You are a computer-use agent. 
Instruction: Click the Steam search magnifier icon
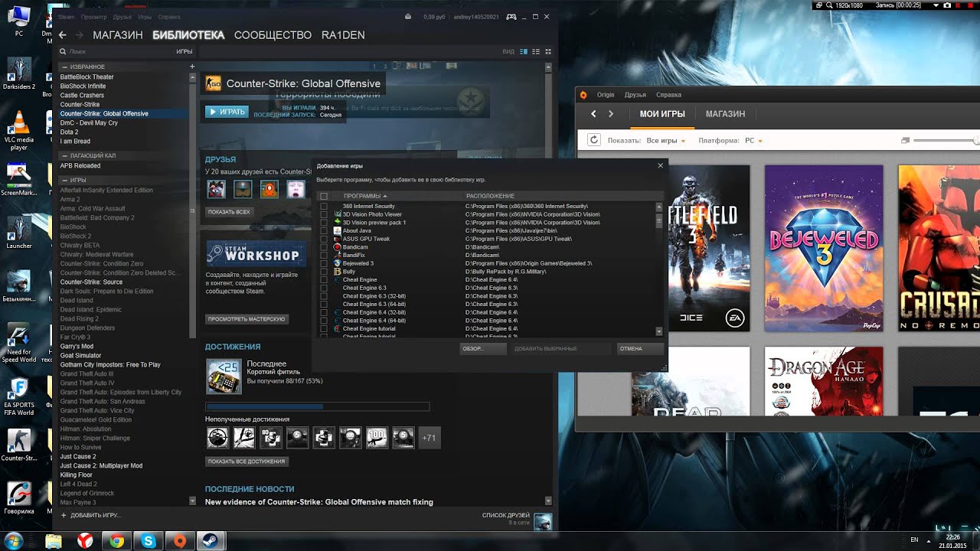pyautogui.click(x=64, y=51)
